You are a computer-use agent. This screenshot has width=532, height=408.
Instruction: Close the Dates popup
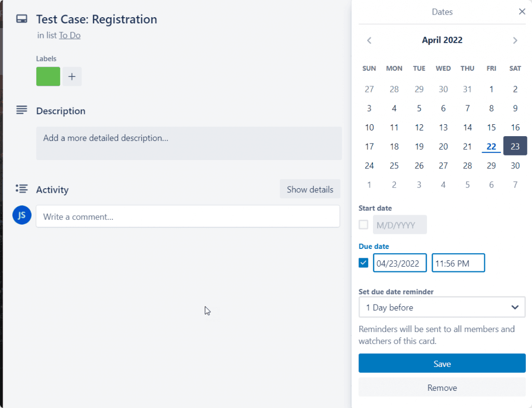[x=522, y=11]
